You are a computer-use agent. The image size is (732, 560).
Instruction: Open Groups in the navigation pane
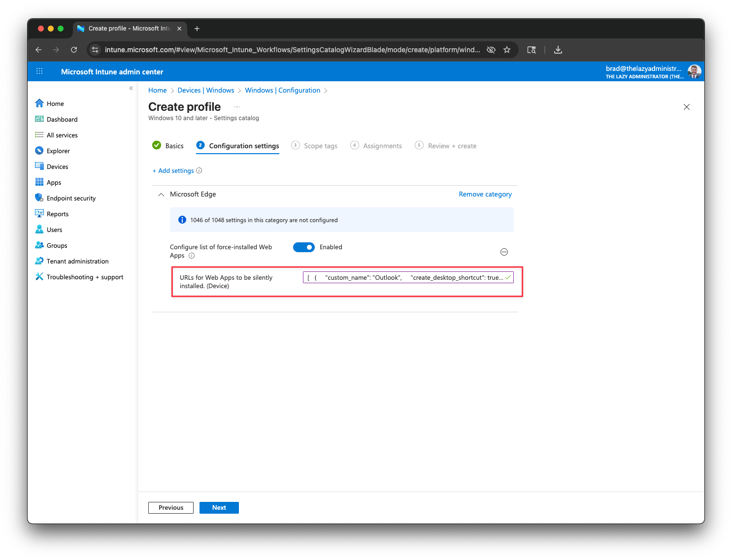57,245
